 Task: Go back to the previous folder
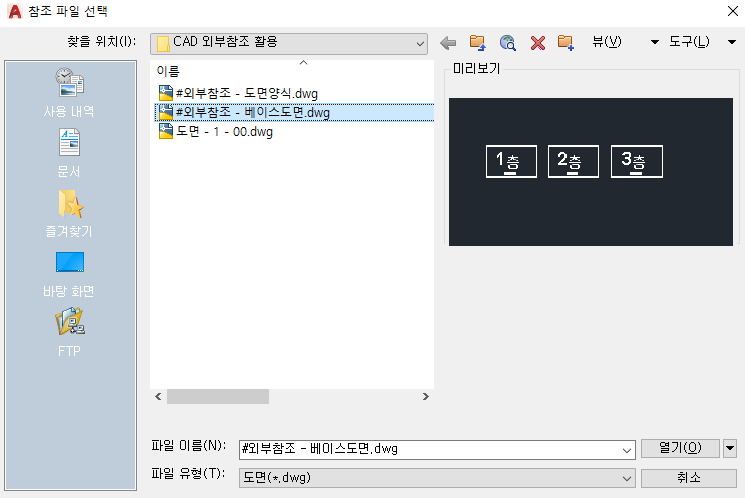(x=448, y=43)
